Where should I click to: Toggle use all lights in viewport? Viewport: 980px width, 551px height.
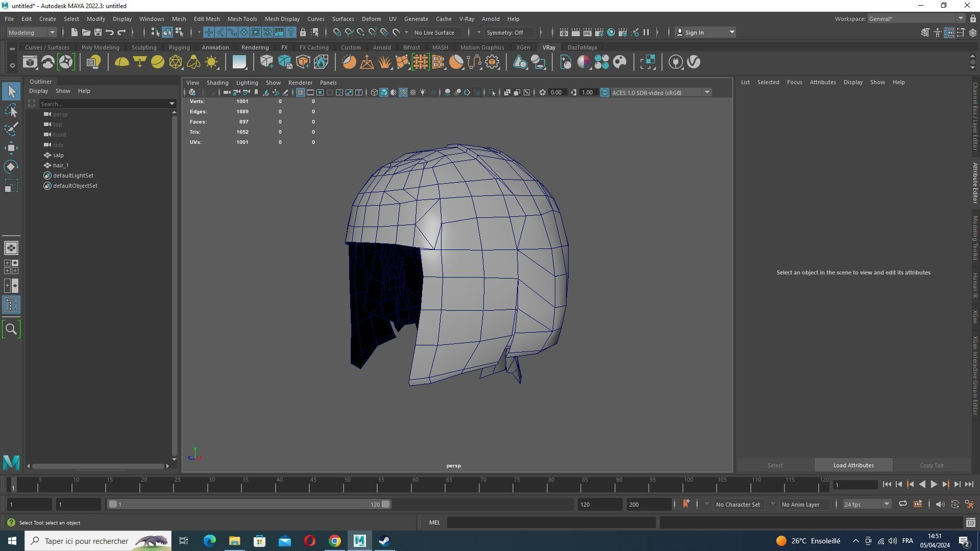(423, 92)
